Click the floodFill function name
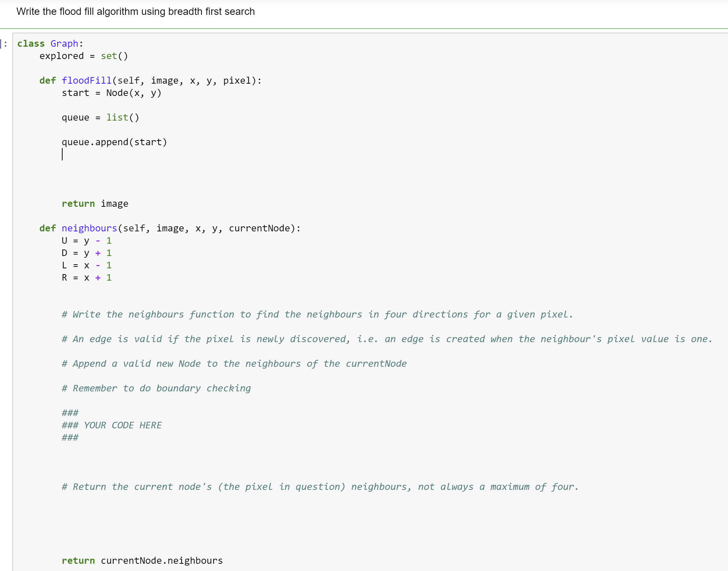The image size is (728, 571). pos(86,80)
